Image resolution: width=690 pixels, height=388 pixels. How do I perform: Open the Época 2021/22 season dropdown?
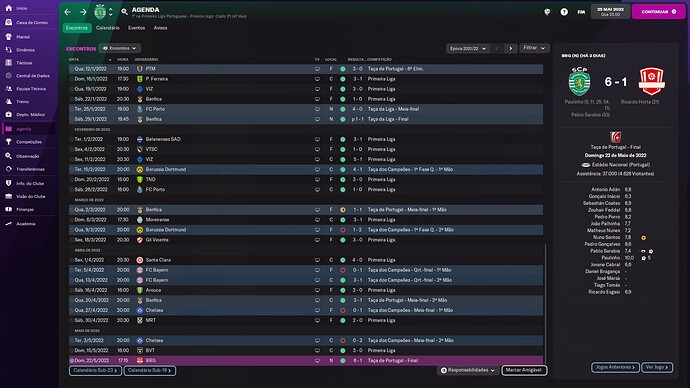468,48
